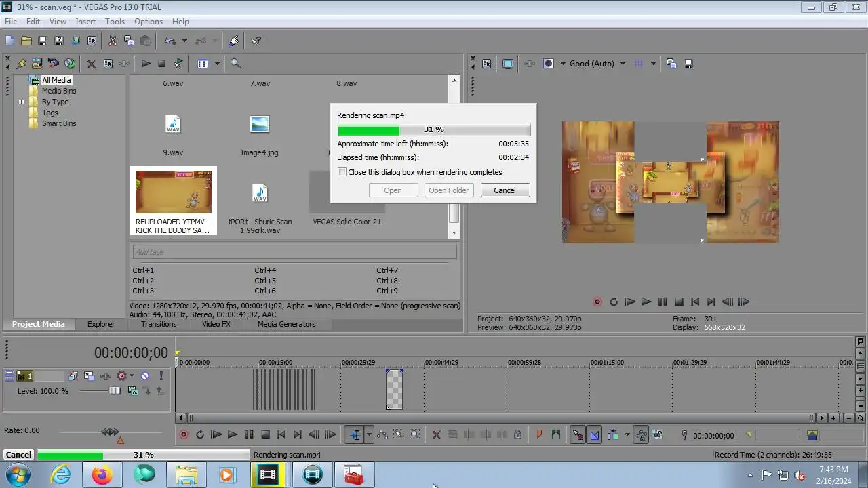This screenshot has height=488, width=868.
Task: Click the Import Media lightning icon
Action: 21,64
